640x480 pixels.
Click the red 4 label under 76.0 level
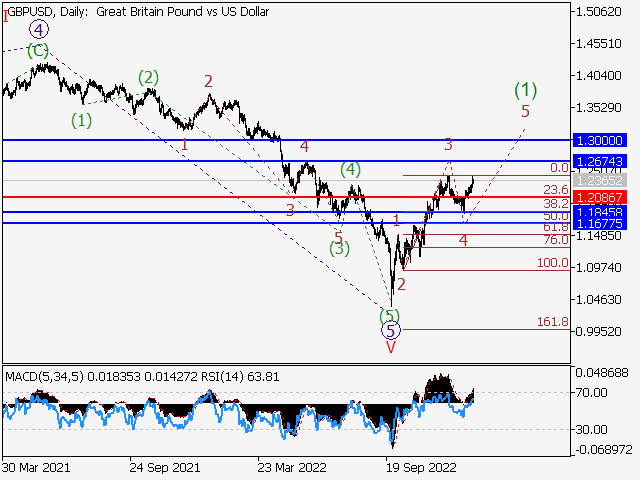point(463,240)
